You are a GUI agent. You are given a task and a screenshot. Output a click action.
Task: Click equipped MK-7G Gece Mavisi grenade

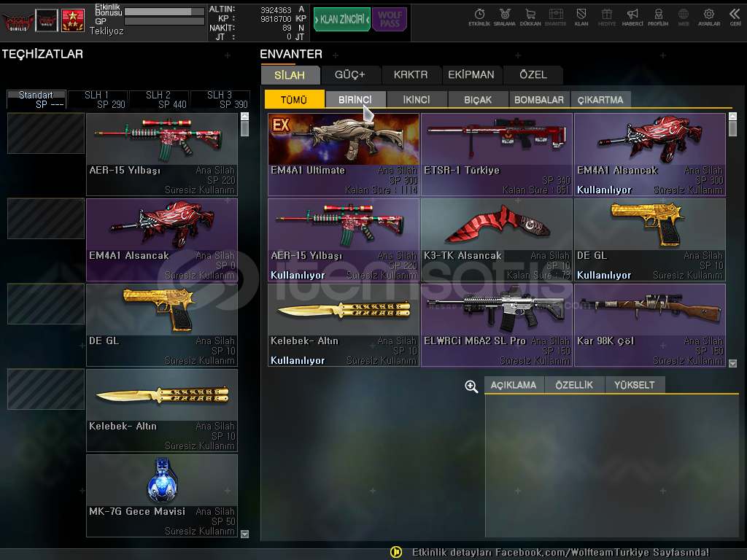tap(162, 495)
